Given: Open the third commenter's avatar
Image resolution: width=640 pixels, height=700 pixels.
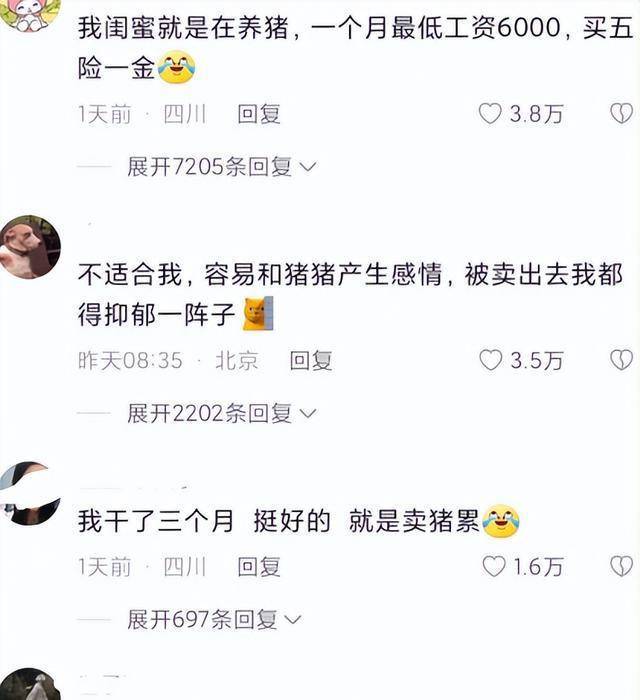Looking at the screenshot, I should click(30, 493).
